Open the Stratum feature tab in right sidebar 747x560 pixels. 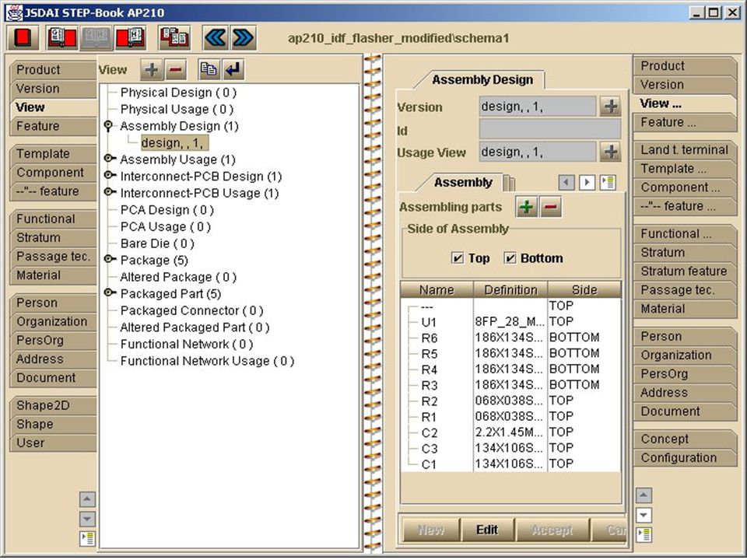pyautogui.click(x=684, y=271)
